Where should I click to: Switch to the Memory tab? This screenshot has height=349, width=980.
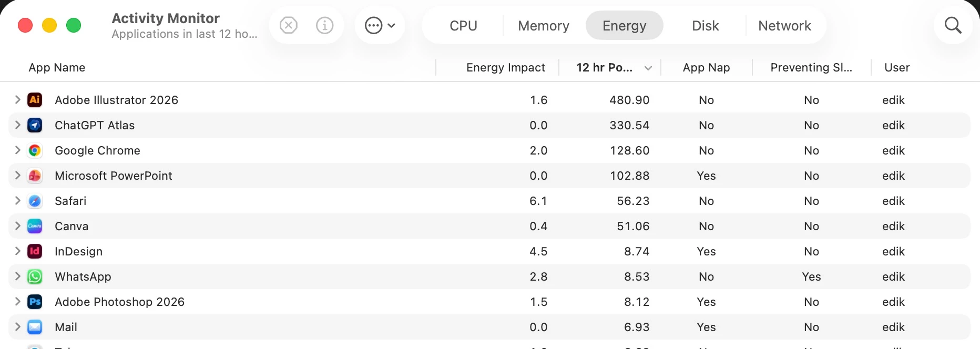pyautogui.click(x=544, y=26)
